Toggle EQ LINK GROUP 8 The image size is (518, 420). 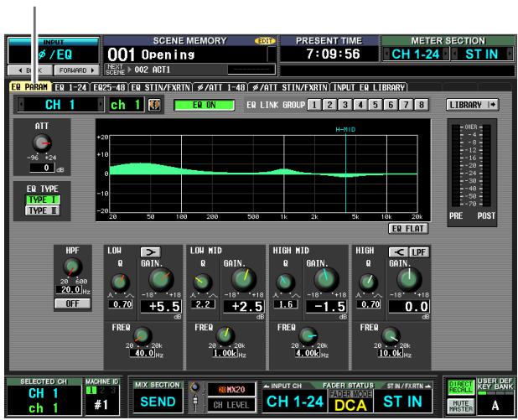click(422, 105)
